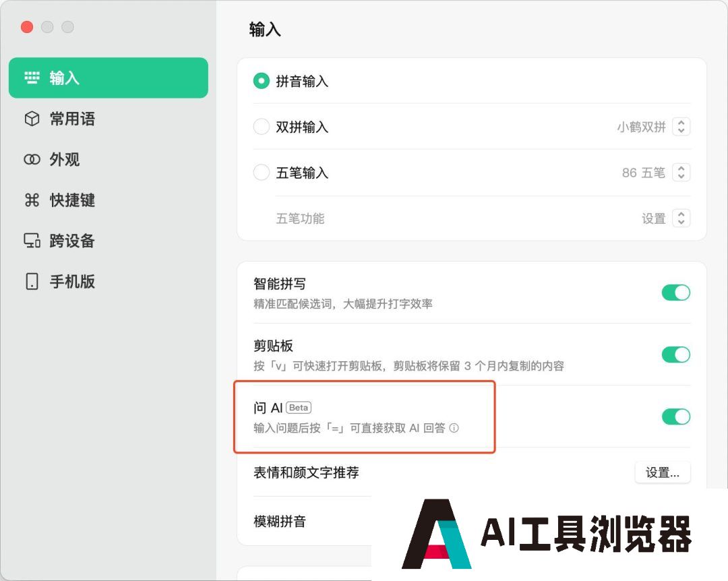Click the 五笔功能 label
This screenshot has height=581, width=728.
click(x=301, y=218)
